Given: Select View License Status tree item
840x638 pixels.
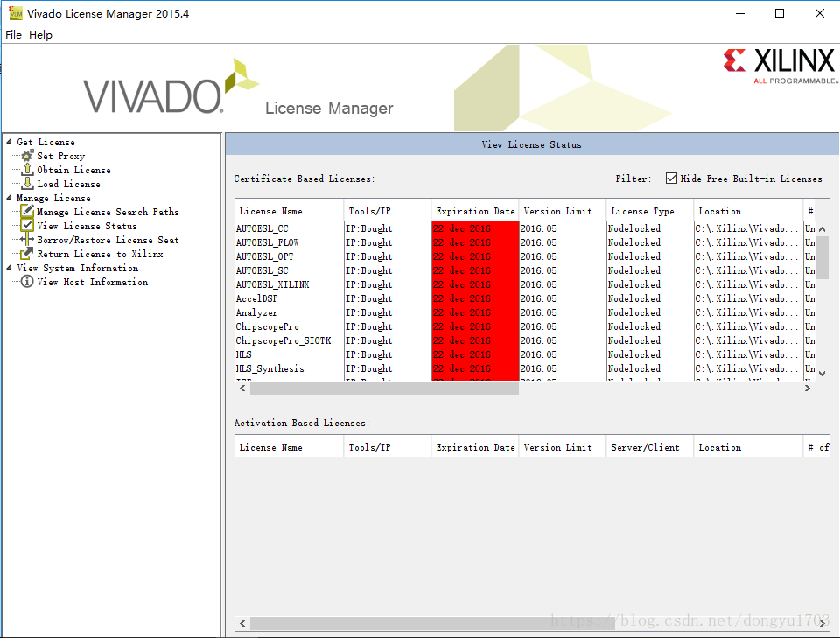Looking at the screenshot, I should click(87, 226).
